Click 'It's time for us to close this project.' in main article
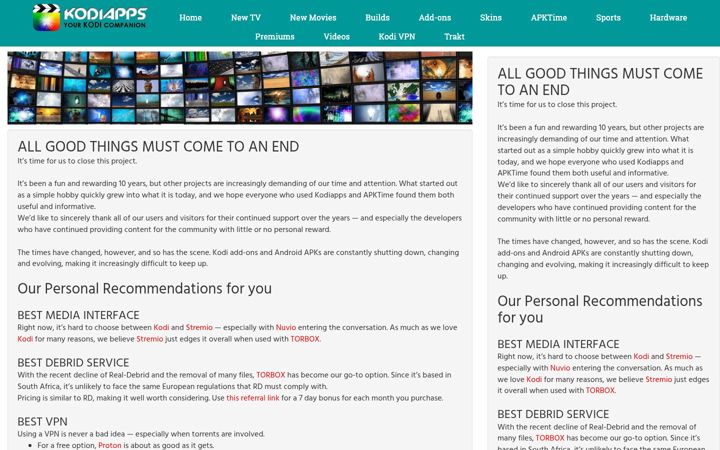This screenshot has width=720, height=450. (77, 161)
